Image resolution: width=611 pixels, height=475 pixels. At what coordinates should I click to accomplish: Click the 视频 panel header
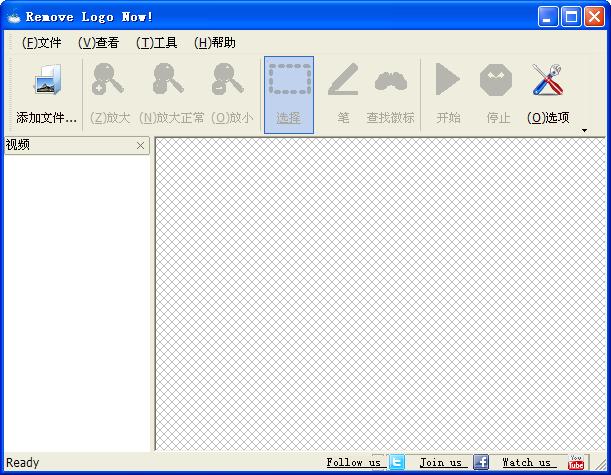pyautogui.click(x=77, y=145)
